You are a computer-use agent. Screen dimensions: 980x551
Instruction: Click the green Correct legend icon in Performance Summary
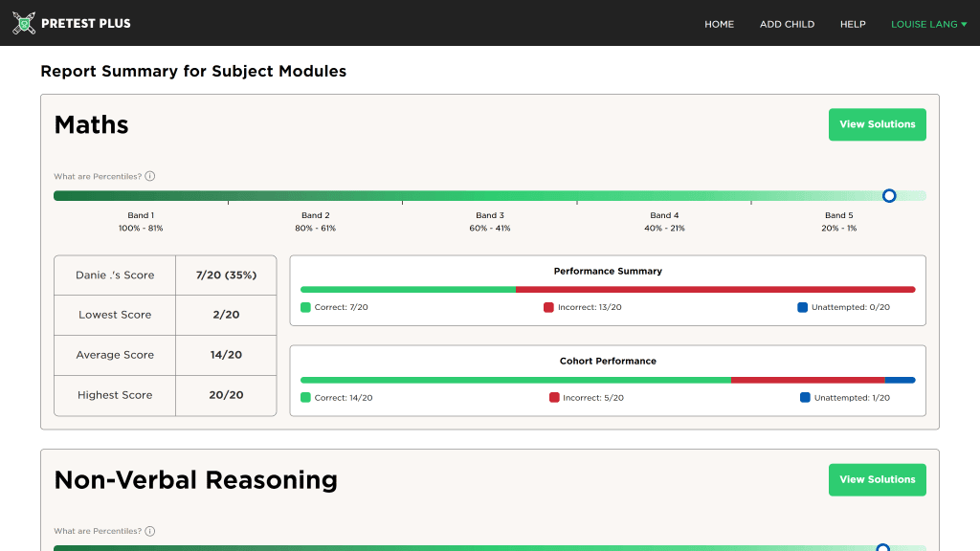(305, 307)
